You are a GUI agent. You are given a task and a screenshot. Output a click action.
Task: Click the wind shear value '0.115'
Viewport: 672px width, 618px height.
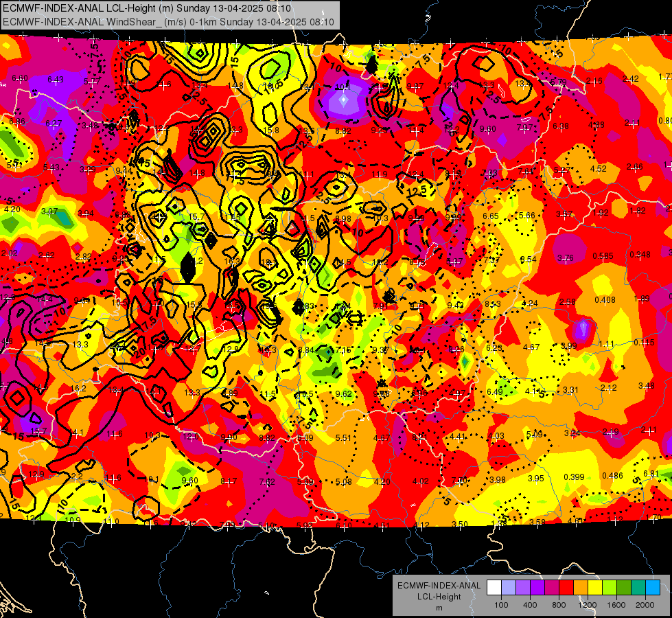644,342
